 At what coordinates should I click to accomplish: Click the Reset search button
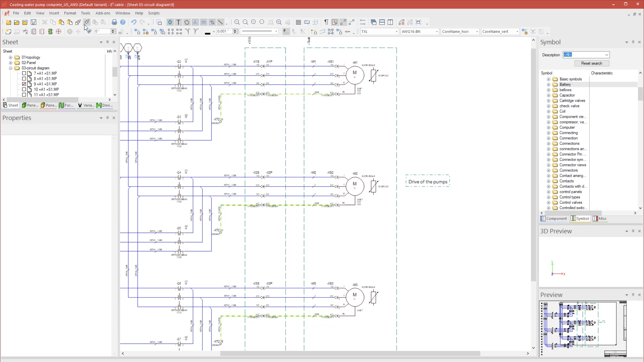point(591,63)
